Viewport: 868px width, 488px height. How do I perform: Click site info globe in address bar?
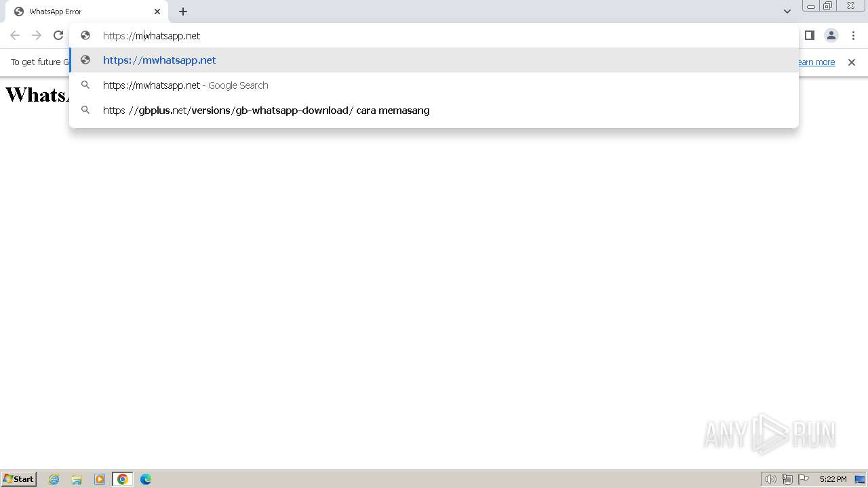click(x=85, y=35)
